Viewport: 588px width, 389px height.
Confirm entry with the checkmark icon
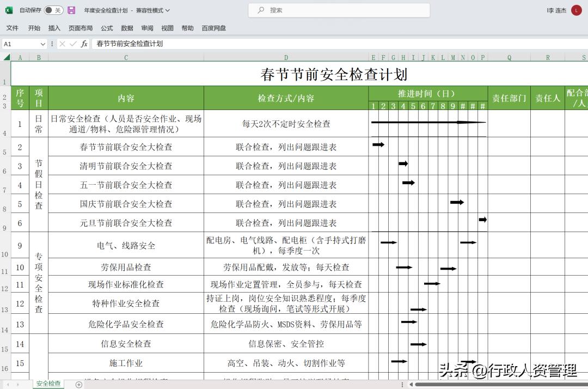point(73,44)
